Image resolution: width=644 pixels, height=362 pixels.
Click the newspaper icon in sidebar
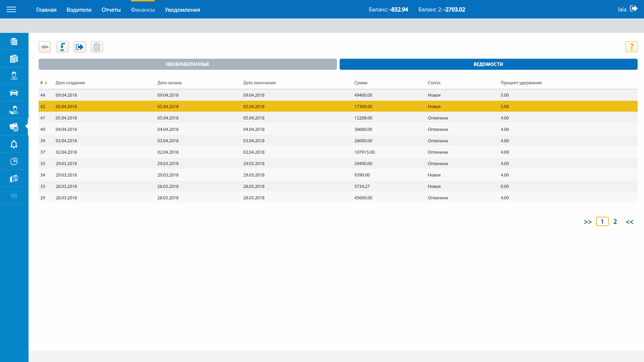pos(14,178)
